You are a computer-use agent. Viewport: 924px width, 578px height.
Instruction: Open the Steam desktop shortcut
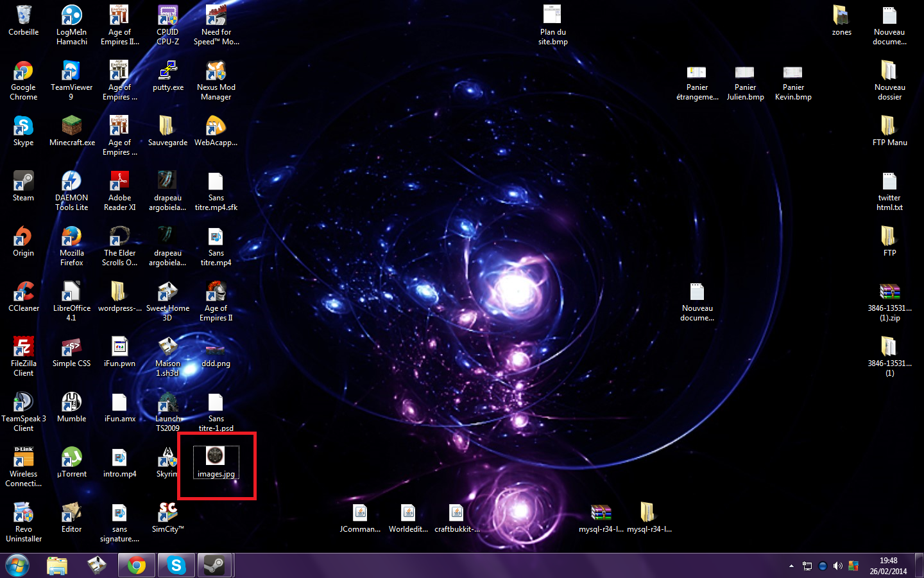point(24,186)
